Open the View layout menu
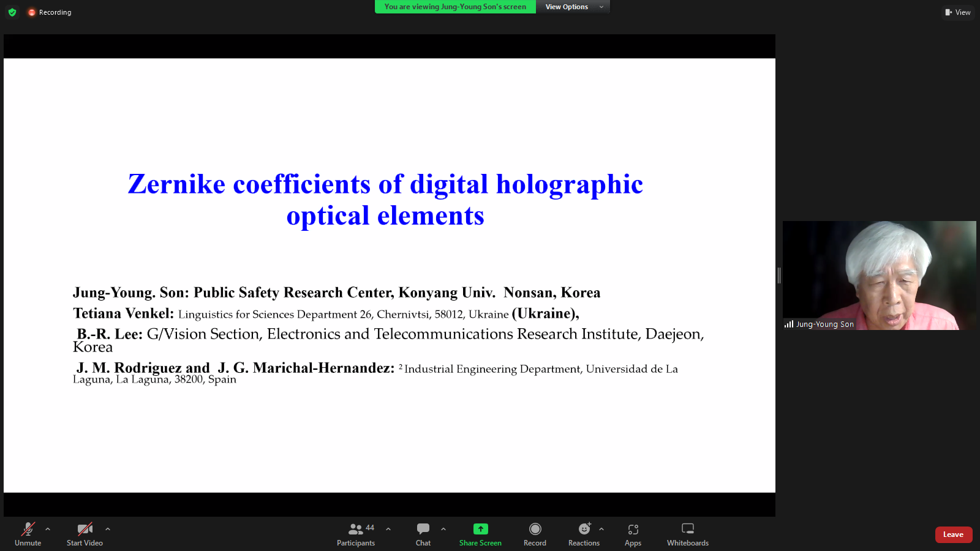The image size is (980, 551). [x=958, y=12]
